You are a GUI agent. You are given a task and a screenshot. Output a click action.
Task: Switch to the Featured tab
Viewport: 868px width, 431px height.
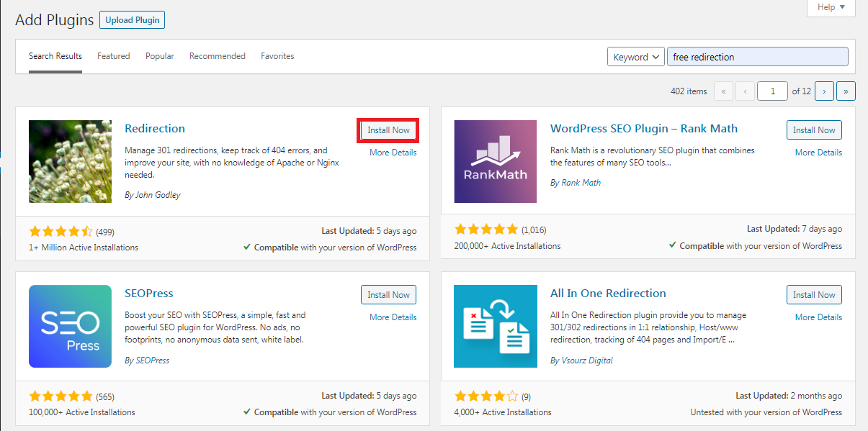click(x=114, y=56)
